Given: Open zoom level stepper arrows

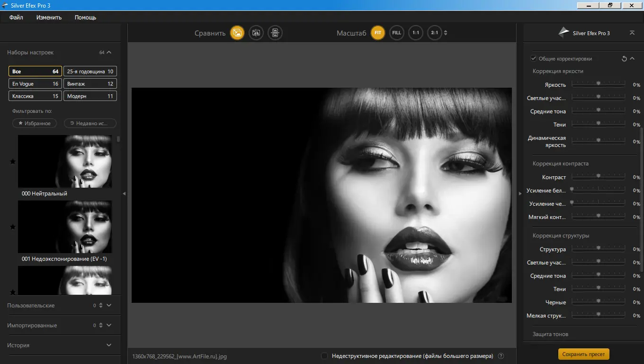Looking at the screenshot, I should tap(446, 33).
